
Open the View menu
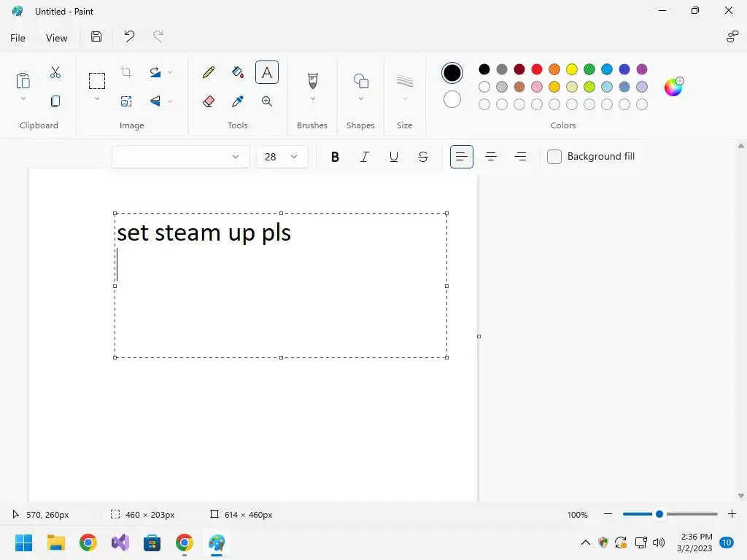pos(56,38)
